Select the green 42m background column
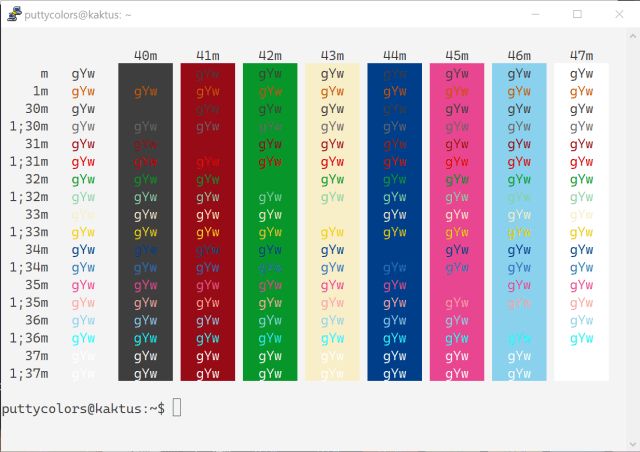This screenshot has height=452, width=640. click(270, 222)
